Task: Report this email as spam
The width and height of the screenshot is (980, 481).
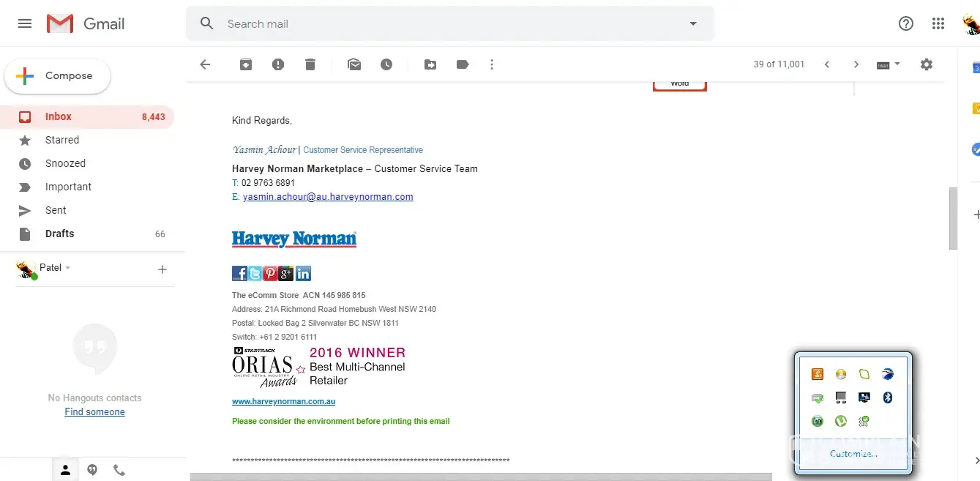Action: pos(278,64)
